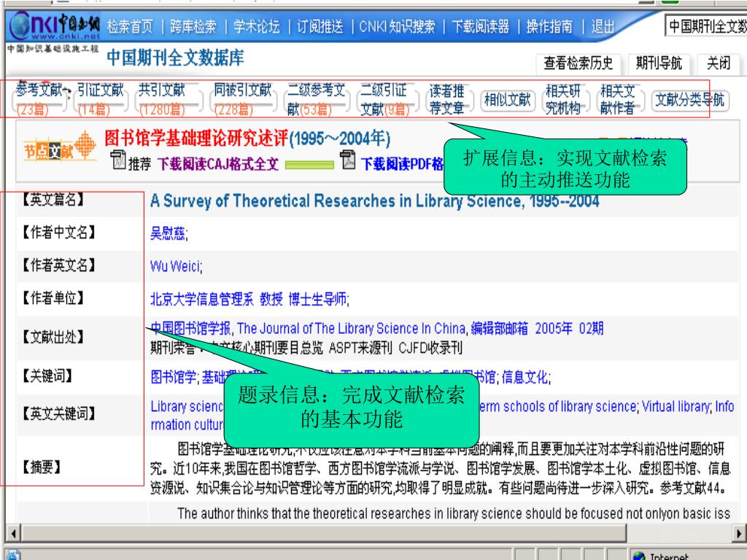Click the PDF document icon
The image size is (747, 560).
(348, 160)
